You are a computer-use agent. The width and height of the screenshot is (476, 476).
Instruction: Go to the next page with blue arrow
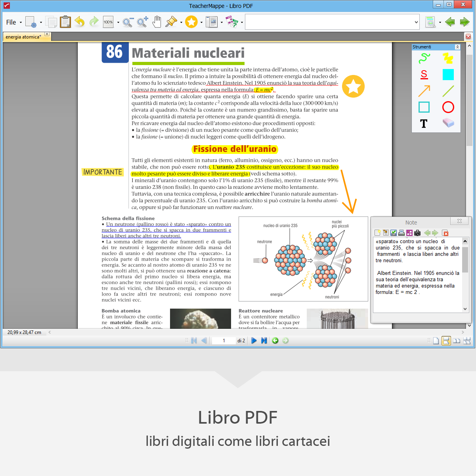click(254, 341)
